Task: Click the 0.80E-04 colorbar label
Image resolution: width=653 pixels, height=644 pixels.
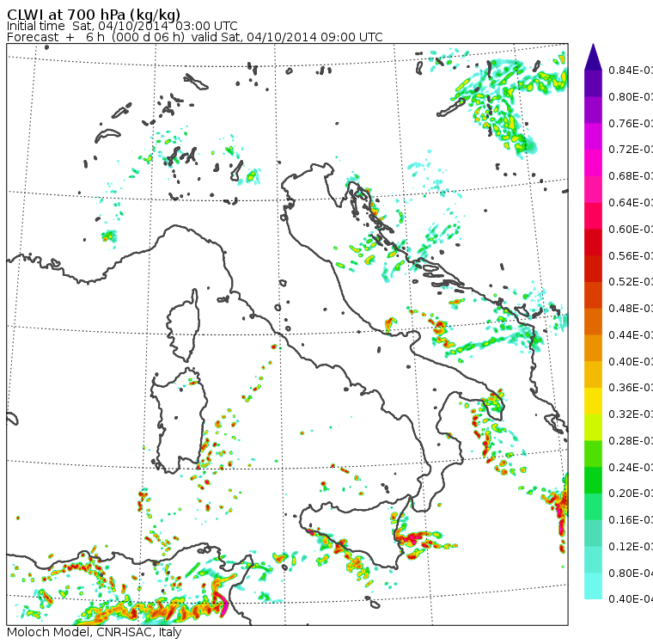Action: click(x=631, y=573)
